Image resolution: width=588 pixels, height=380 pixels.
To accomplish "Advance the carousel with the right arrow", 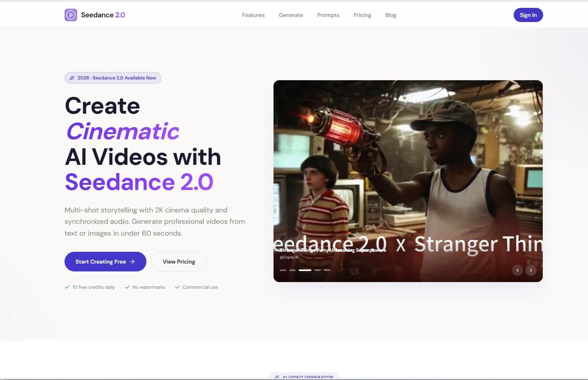I will pos(531,270).
